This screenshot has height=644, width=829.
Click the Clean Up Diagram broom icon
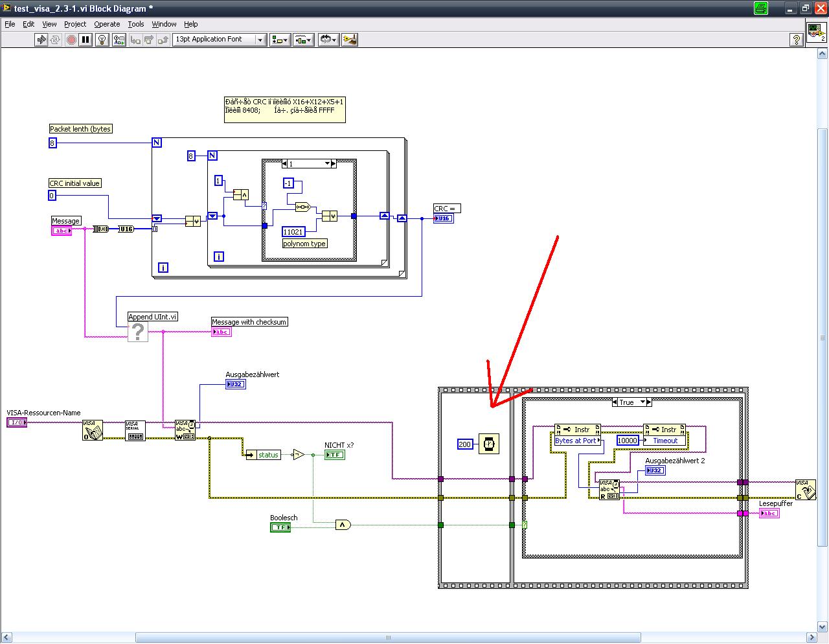pyautogui.click(x=350, y=40)
